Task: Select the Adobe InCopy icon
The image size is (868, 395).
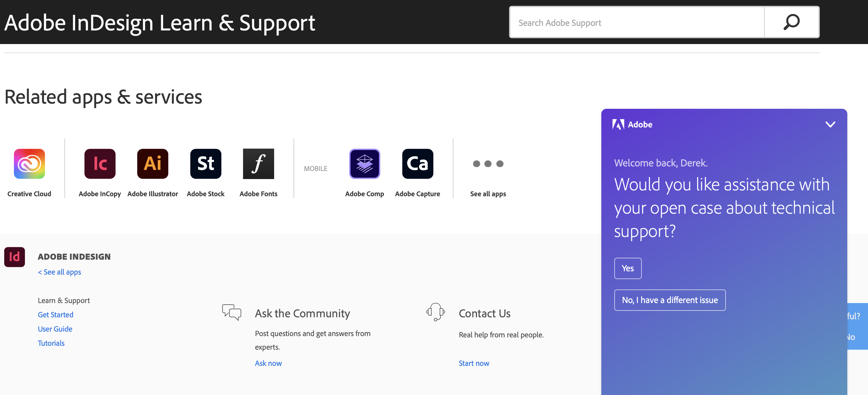Action: tap(100, 164)
